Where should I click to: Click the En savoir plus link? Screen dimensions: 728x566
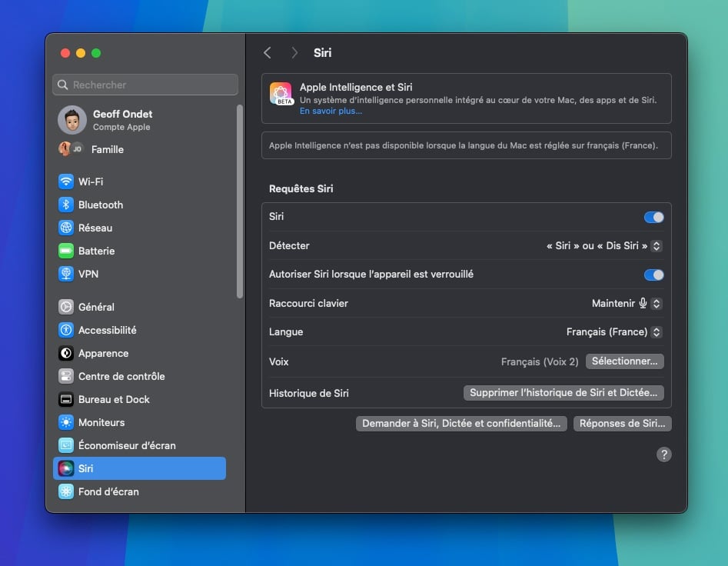click(x=331, y=111)
